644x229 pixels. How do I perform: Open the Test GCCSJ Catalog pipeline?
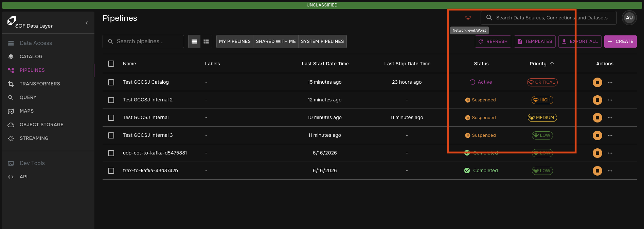pyautogui.click(x=146, y=82)
